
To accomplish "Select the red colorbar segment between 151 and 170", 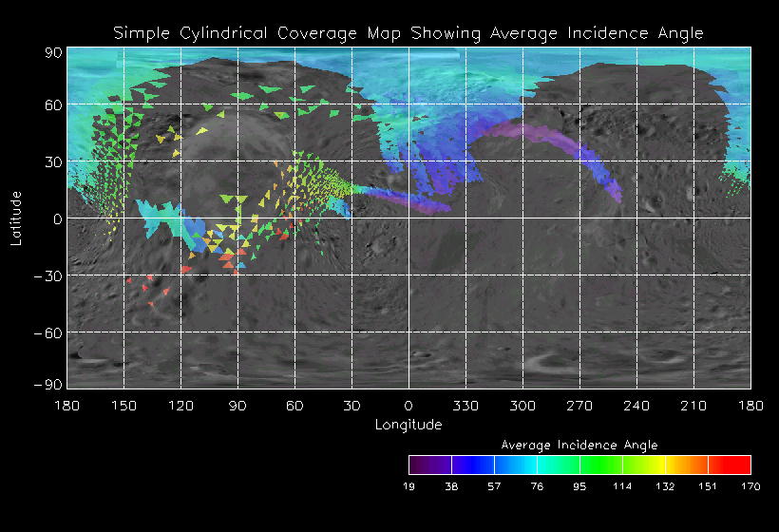I will click(x=730, y=465).
